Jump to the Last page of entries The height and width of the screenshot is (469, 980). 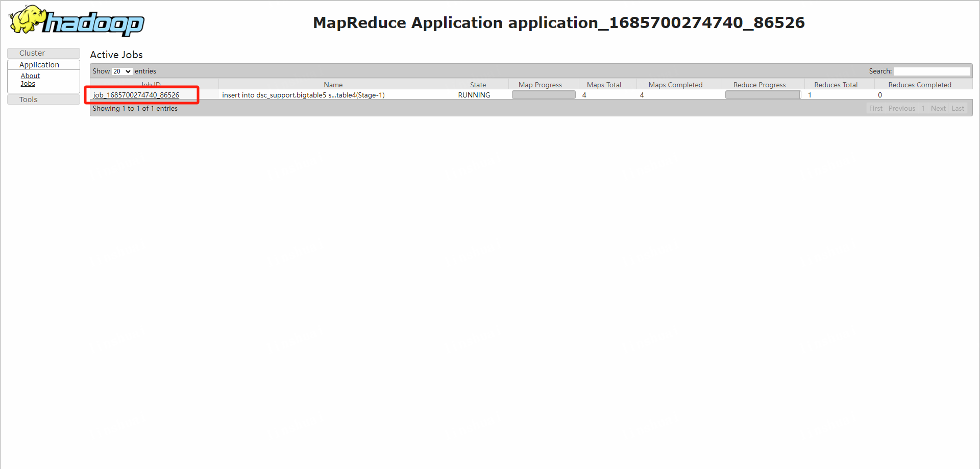tap(958, 108)
